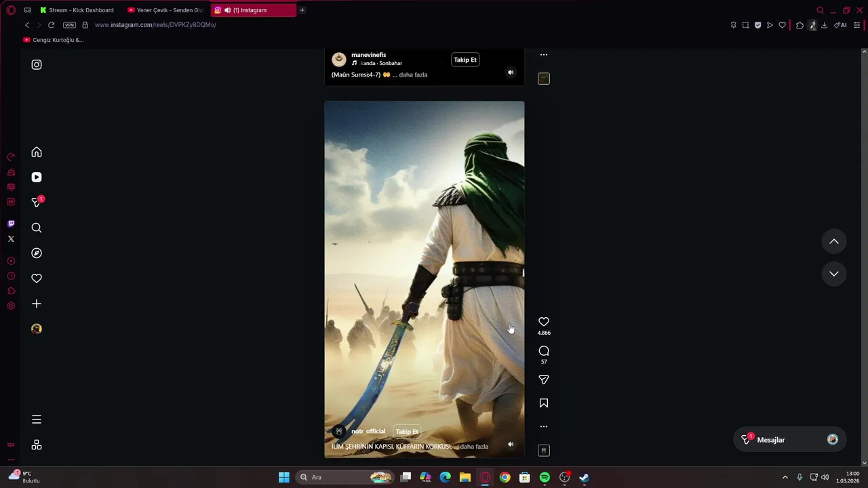The height and width of the screenshot is (488, 868).
Task: Add page to bookmarks heart icon
Action: [x=782, y=25]
